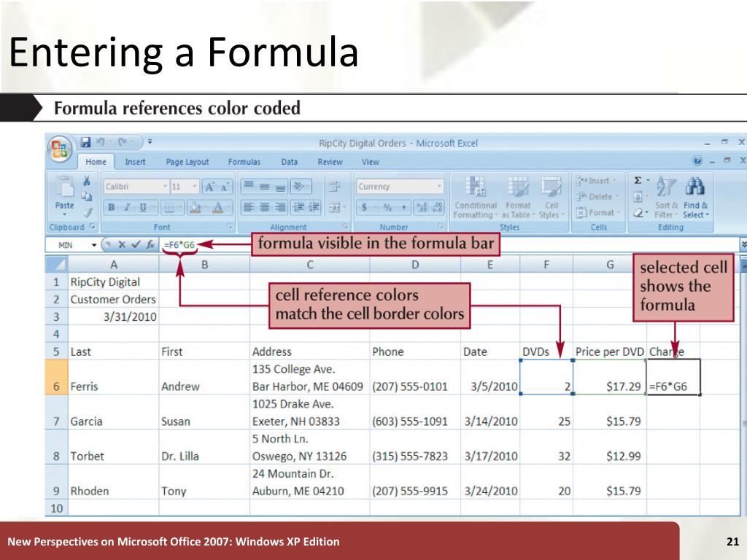The image size is (747, 560).
Task: Open Format as Table gallery
Action: [x=518, y=197]
